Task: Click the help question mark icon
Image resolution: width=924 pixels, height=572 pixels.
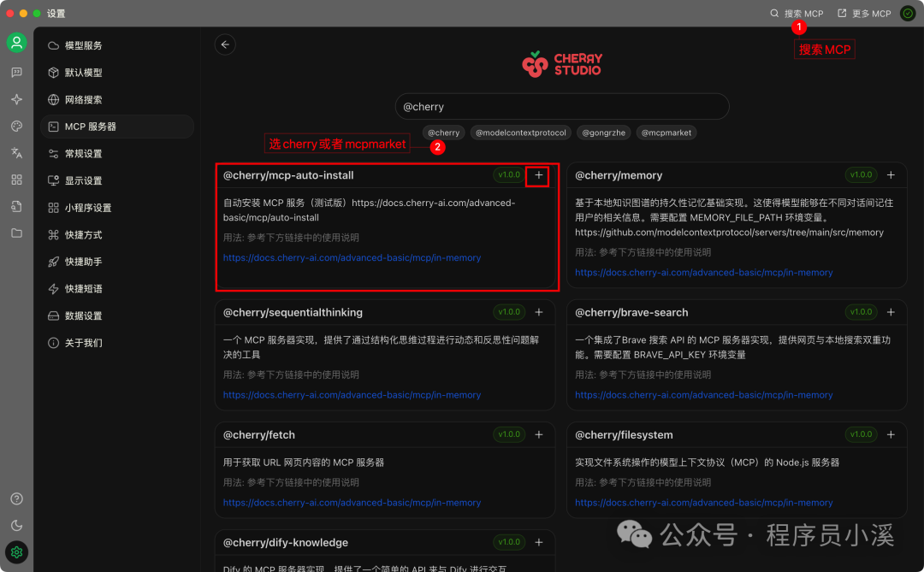Action: click(x=16, y=499)
